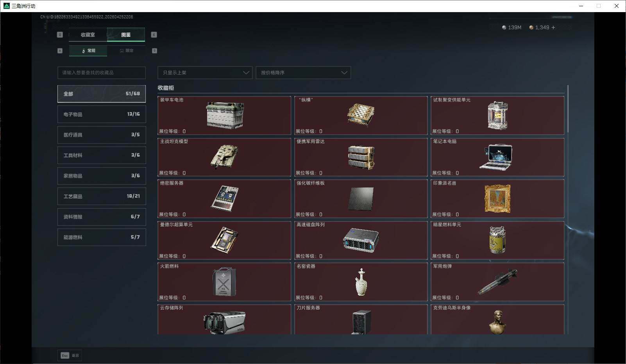Switch to the 收藏室 tab
The image size is (626, 364).
point(88,35)
